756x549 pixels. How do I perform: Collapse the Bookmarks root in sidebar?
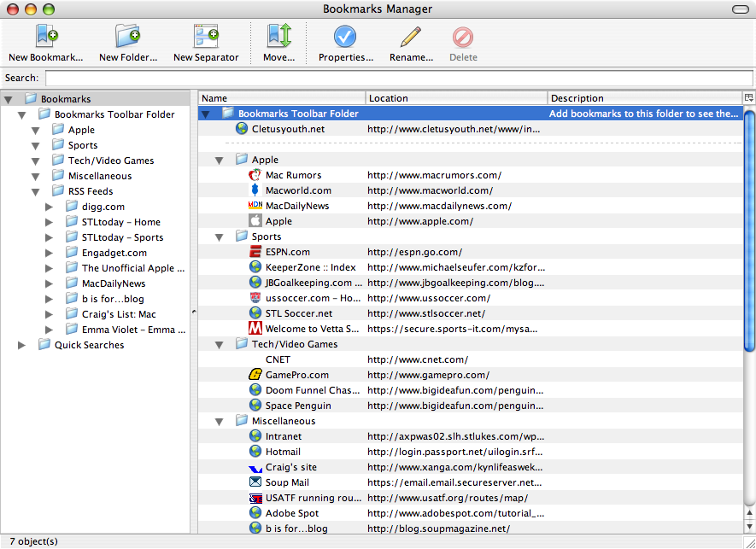[9, 100]
